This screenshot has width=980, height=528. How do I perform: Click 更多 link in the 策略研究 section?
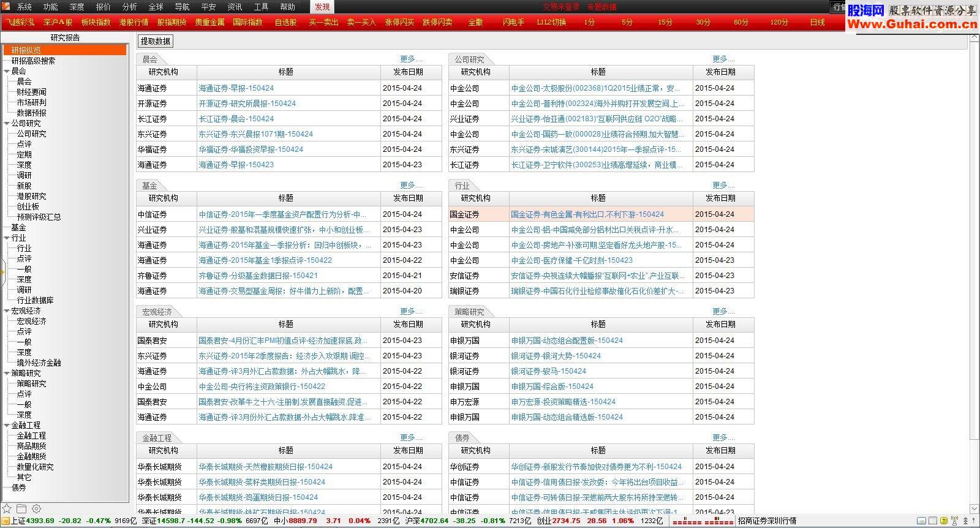723,311
